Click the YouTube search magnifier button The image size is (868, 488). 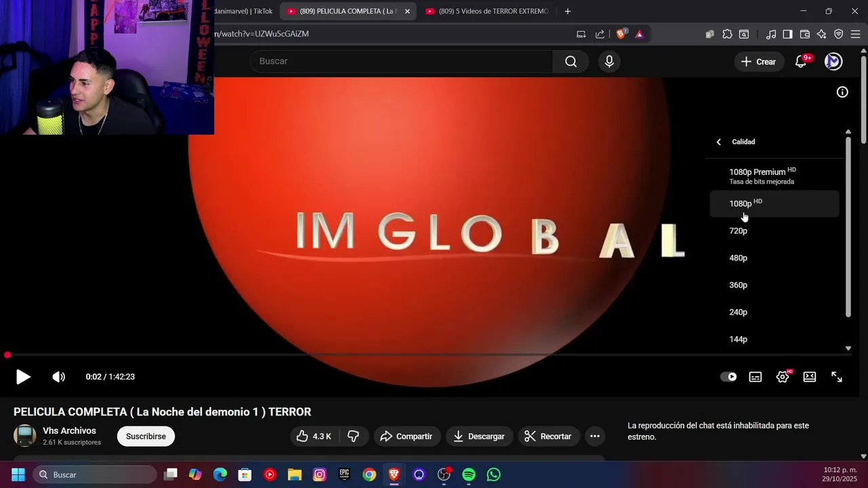tap(571, 62)
